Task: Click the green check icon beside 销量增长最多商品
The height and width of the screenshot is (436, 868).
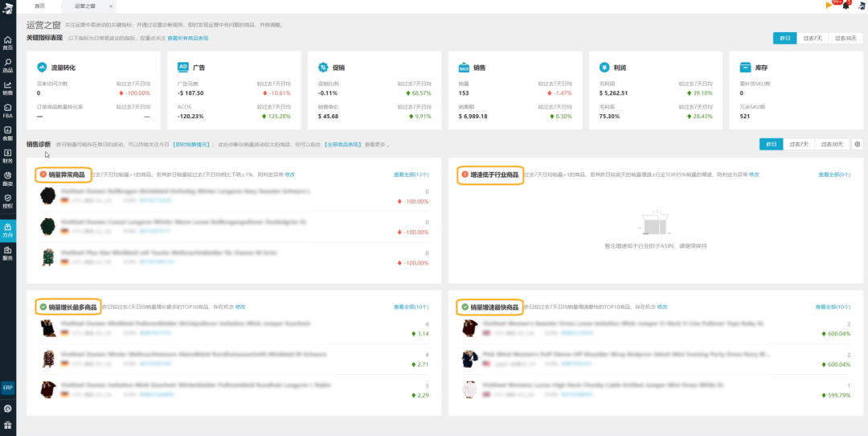Action: click(x=43, y=306)
